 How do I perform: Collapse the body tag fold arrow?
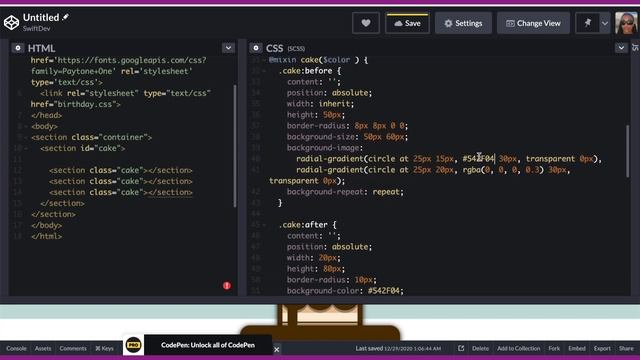coord(26,127)
